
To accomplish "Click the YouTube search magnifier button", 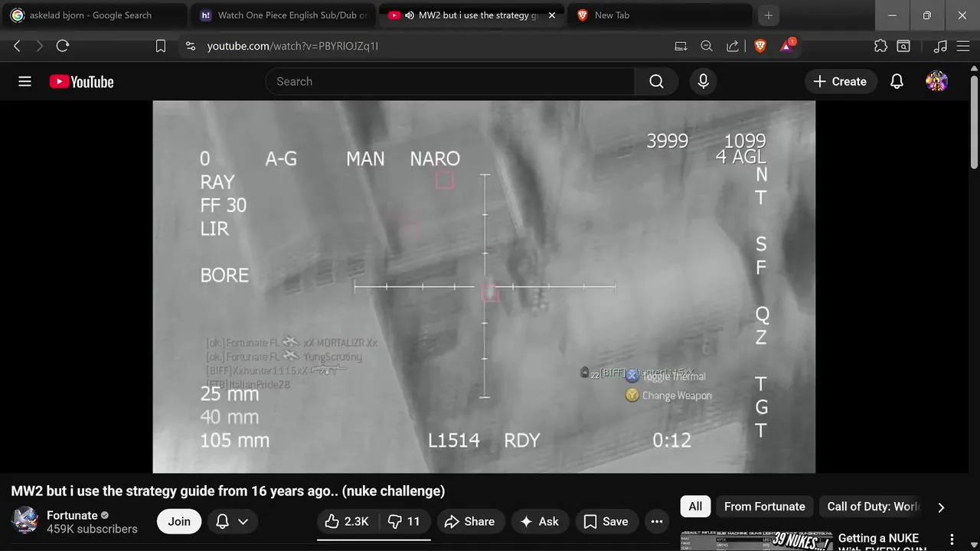I will [656, 81].
